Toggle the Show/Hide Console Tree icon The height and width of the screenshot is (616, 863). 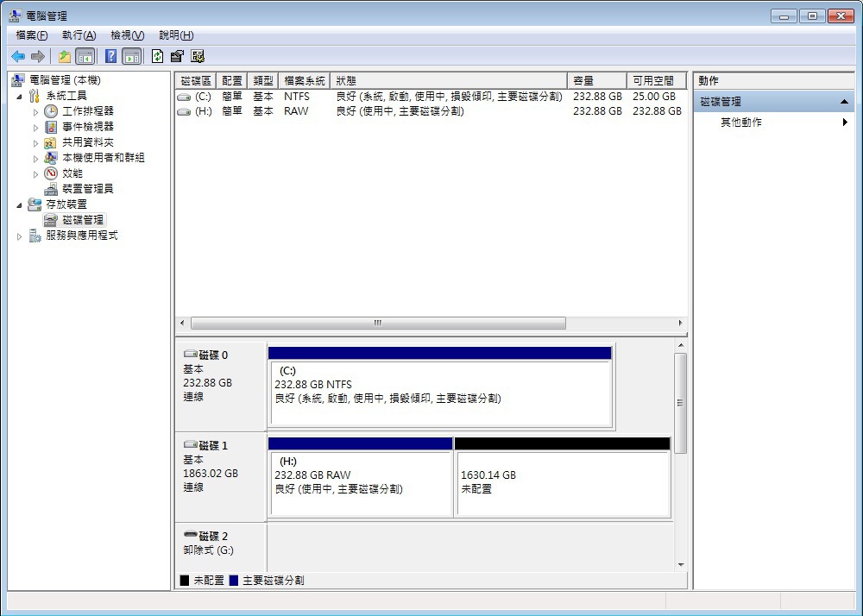tap(85, 56)
